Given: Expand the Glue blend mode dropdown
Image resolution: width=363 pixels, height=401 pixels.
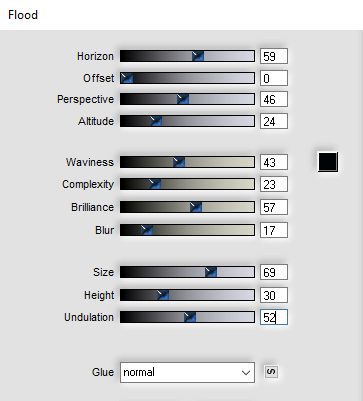Looking at the screenshot, I should (187, 372).
